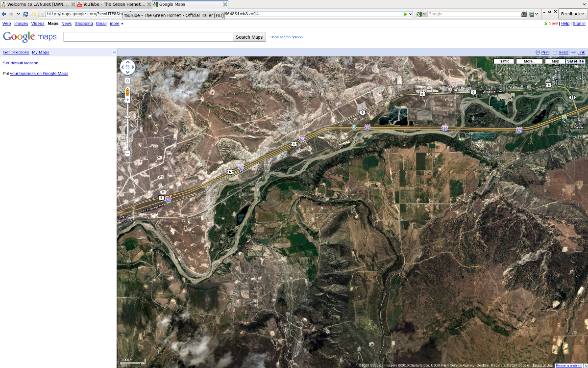Expand the 'more' dropdown in Google bar
The width and height of the screenshot is (588, 368).
tap(116, 24)
